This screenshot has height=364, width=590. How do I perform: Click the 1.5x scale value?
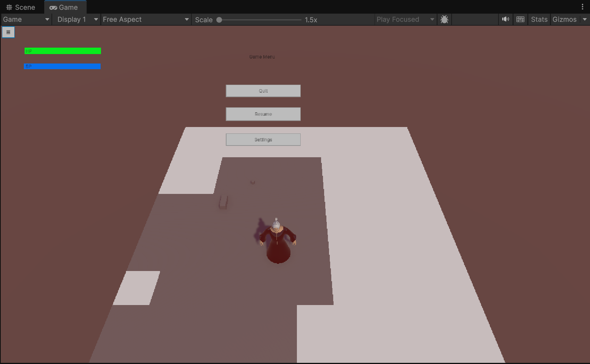(x=311, y=20)
